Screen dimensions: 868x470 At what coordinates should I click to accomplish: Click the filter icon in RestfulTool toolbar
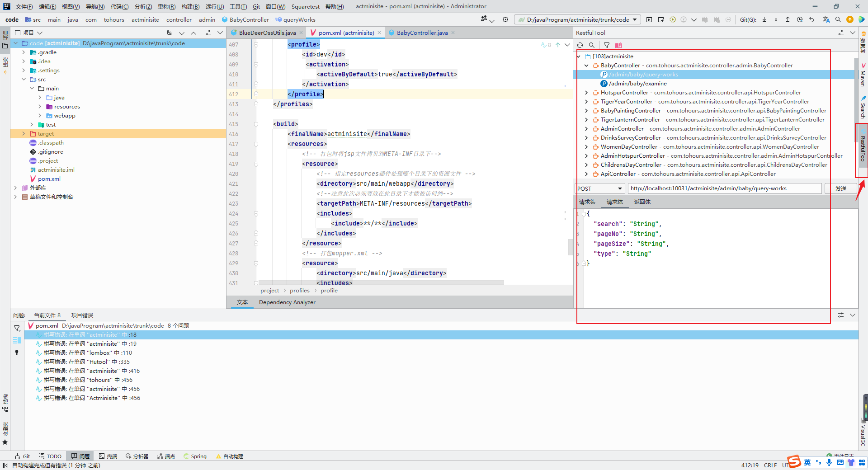607,45
